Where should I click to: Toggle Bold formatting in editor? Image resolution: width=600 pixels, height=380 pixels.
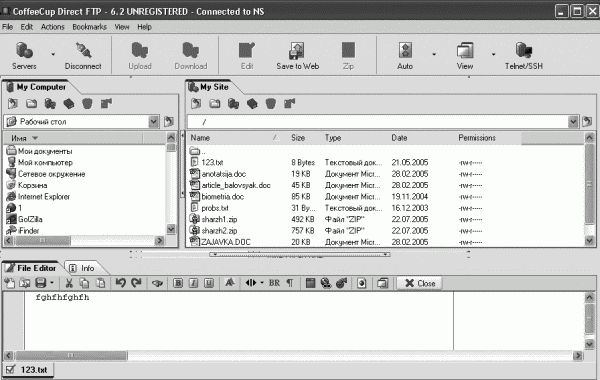(x=178, y=283)
